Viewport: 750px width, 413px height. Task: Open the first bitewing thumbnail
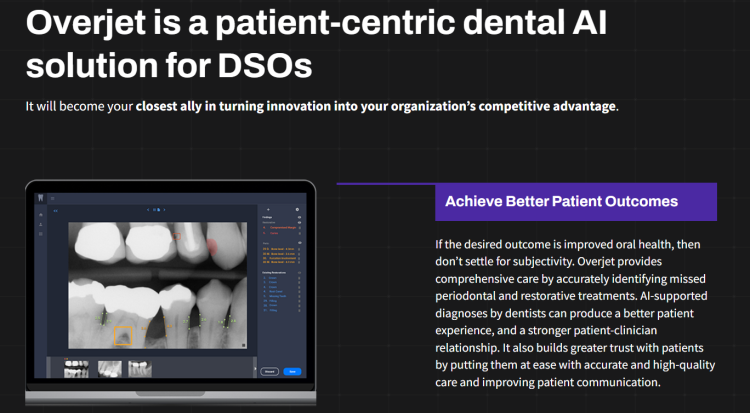click(77, 369)
